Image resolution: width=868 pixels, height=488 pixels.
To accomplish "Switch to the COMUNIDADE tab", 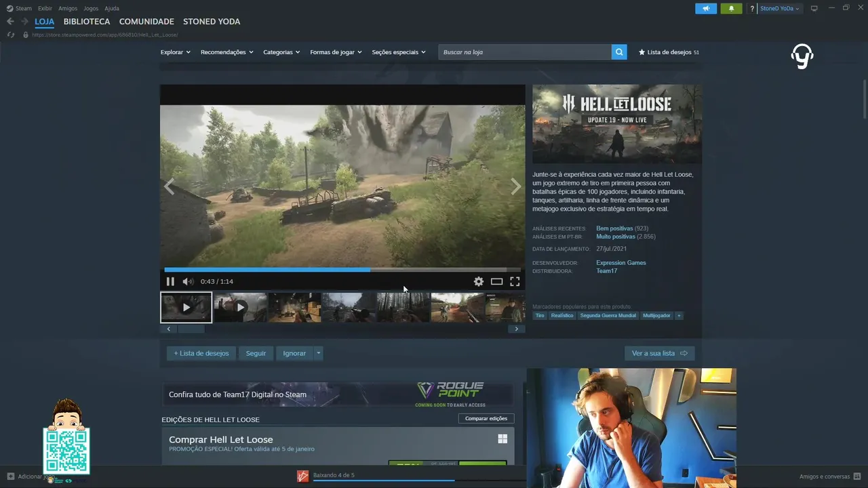I will 146,22.
